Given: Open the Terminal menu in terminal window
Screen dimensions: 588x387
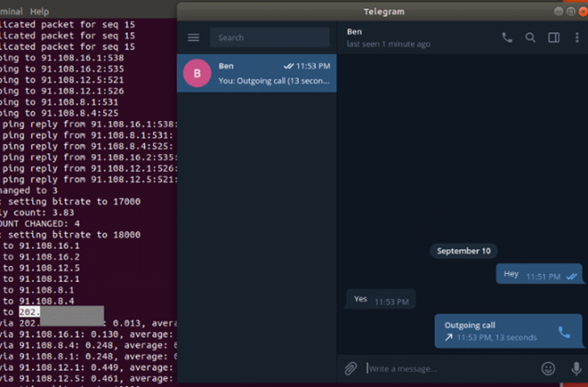Looking at the screenshot, I should click(12, 12).
